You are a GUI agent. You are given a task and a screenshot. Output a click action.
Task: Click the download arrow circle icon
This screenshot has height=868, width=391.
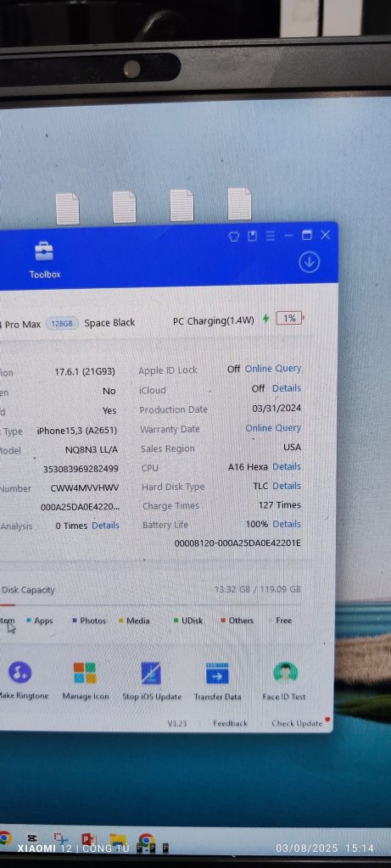tap(309, 263)
